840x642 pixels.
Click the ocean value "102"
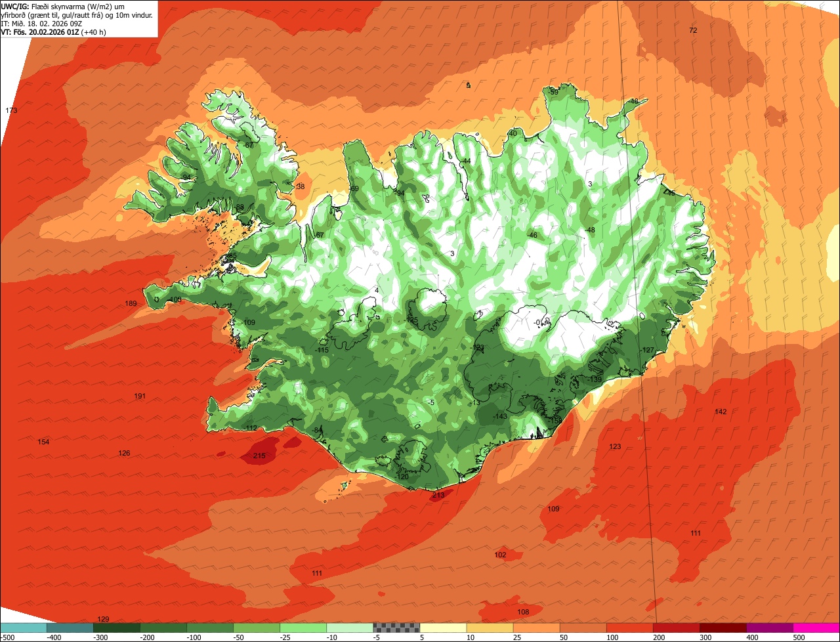point(500,555)
